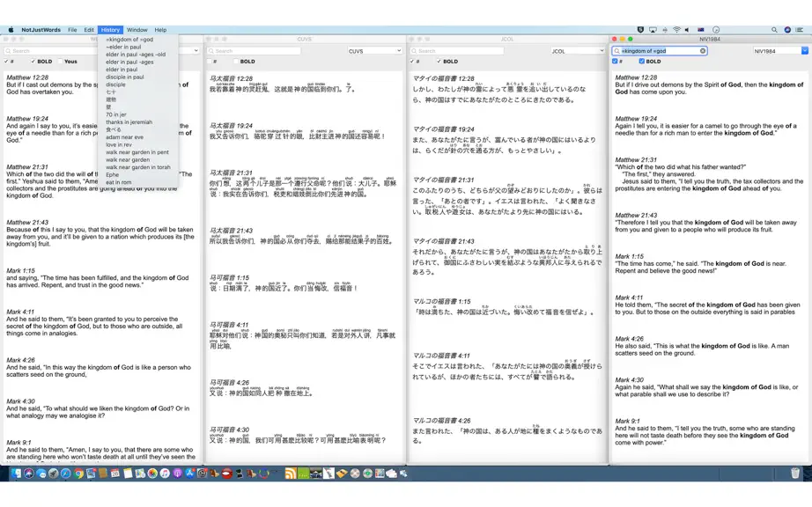This screenshot has height=507, width=812.
Task: Open Notification Center list icon
Action: [799, 30]
